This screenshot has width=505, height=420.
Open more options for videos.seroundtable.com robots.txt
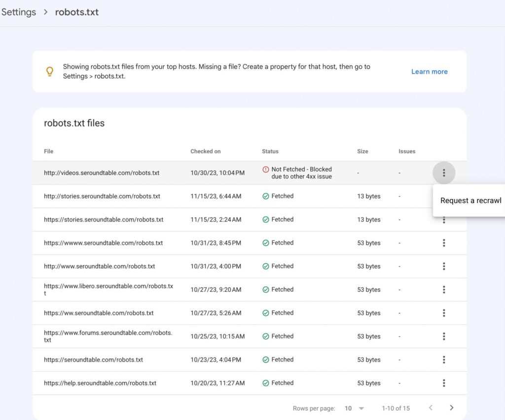pos(444,173)
